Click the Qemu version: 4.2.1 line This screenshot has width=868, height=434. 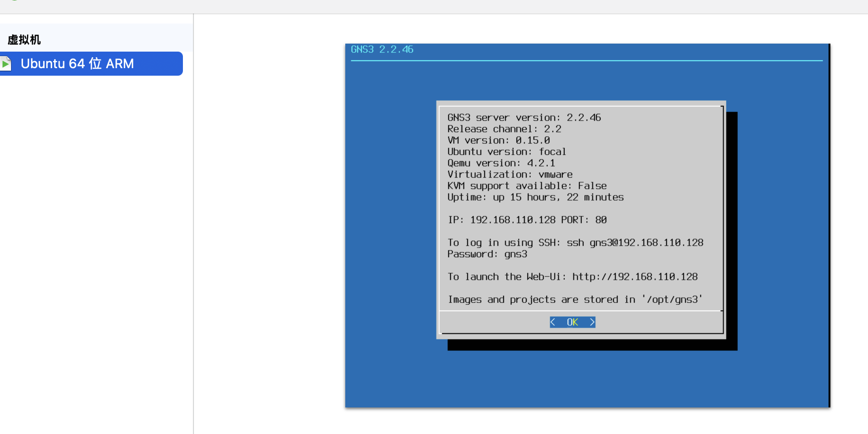(501, 163)
